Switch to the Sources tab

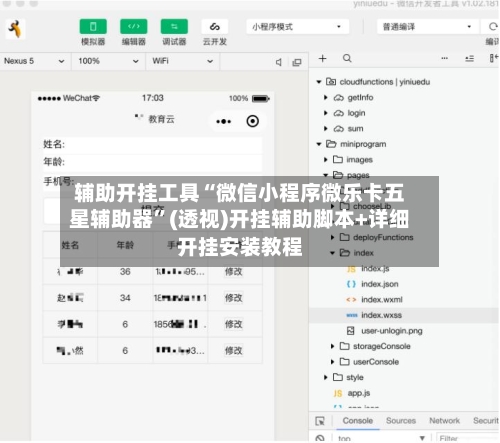(401, 421)
